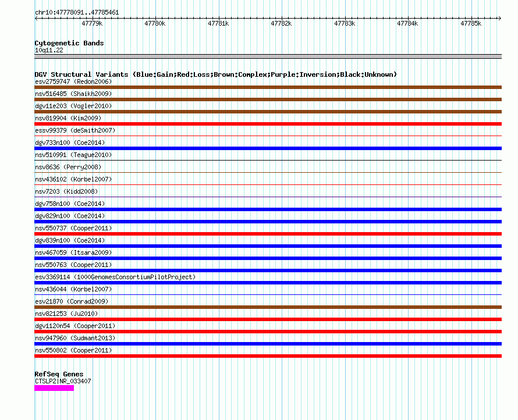
Task: Select the blue bar under nsv550763
Action: pos(268,270)
